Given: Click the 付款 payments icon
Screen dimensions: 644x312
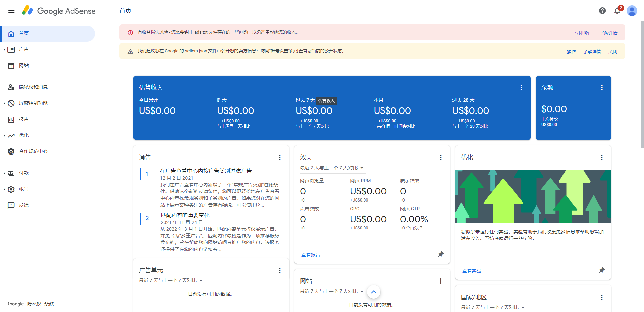Looking at the screenshot, I should [x=11, y=173].
